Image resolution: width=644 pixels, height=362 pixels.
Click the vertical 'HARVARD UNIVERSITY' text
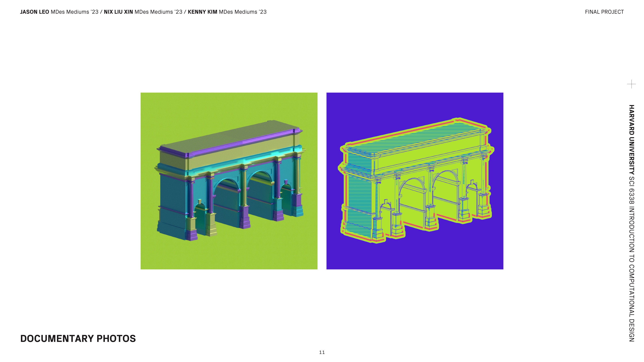click(x=632, y=140)
